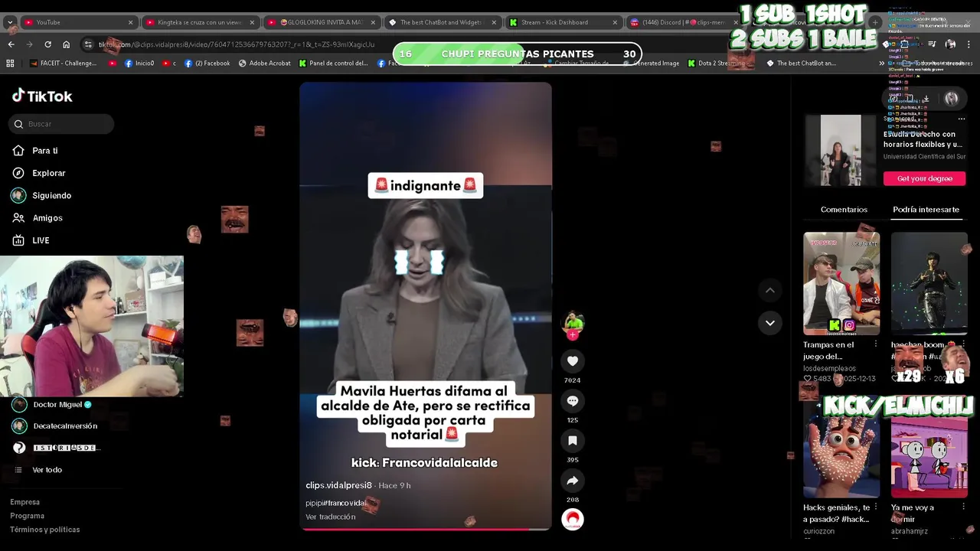Image resolution: width=980 pixels, height=551 pixels.
Task: Open tab search dropdown arrow
Action: 10,22
